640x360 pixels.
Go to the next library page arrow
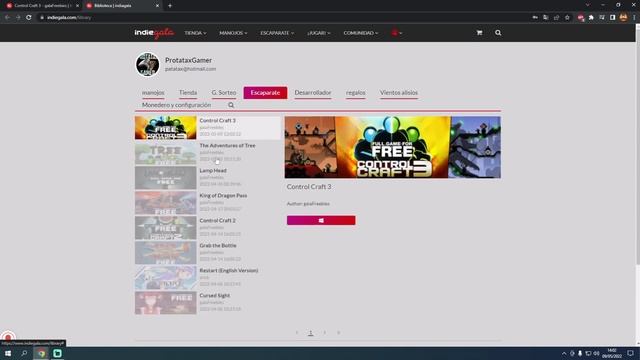[x=324, y=333]
